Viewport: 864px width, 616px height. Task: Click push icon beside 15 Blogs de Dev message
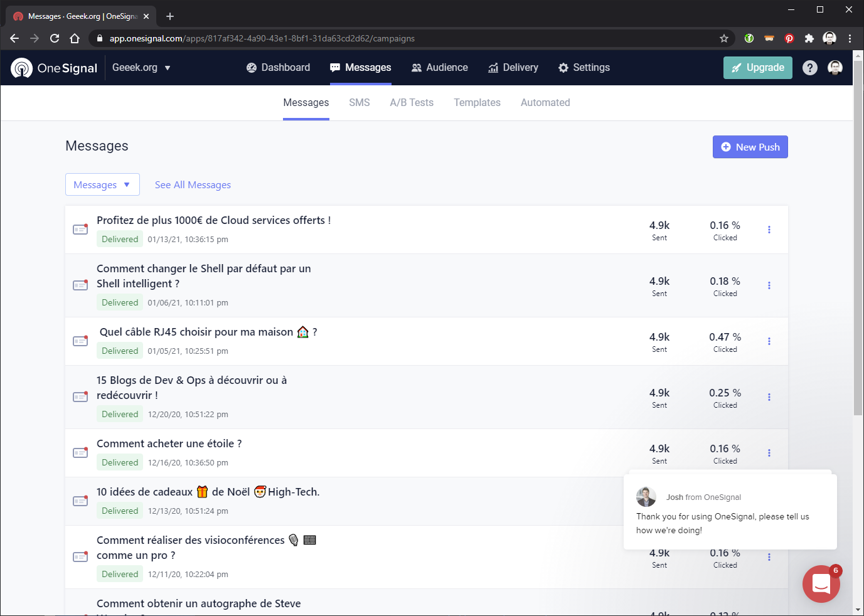tap(80, 396)
